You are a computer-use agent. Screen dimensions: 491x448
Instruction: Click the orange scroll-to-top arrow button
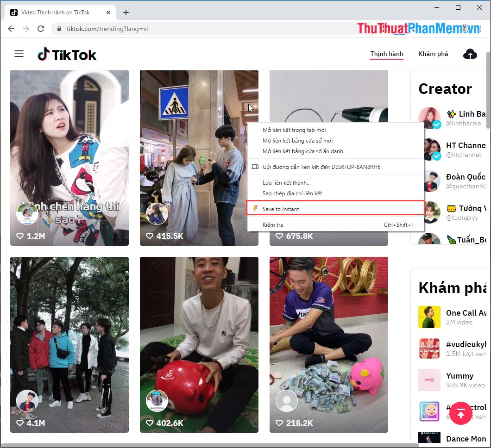point(461,413)
